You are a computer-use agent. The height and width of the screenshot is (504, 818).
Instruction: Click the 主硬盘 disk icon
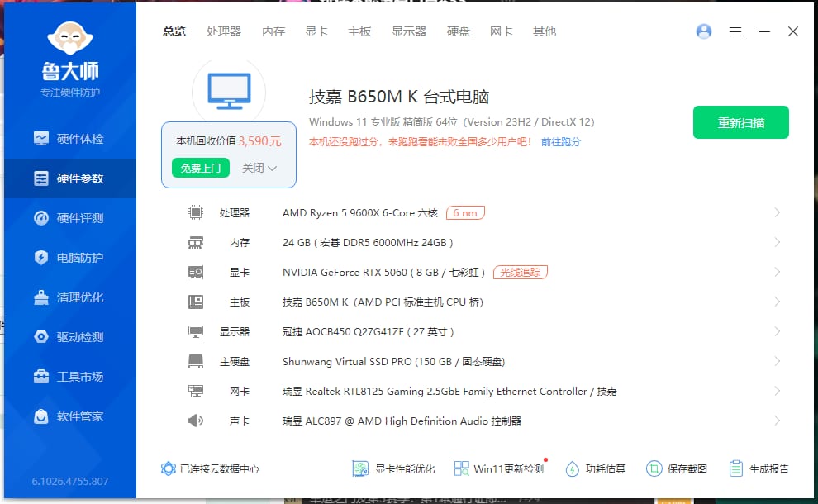tap(196, 362)
